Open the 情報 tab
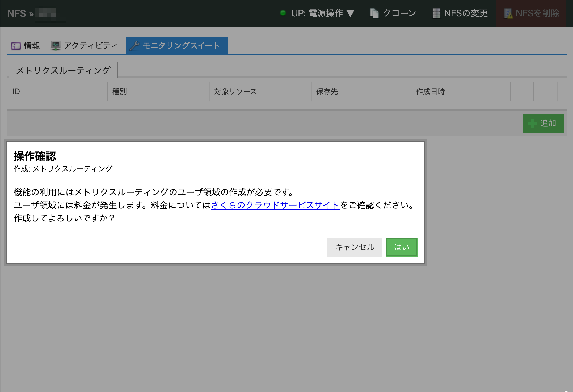Image resolution: width=573 pixels, height=392 pixels. pyautogui.click(x=32, y=46)
